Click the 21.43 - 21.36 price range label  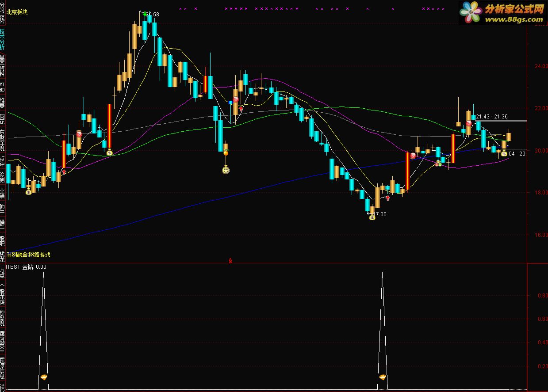[x=492, y=117]
